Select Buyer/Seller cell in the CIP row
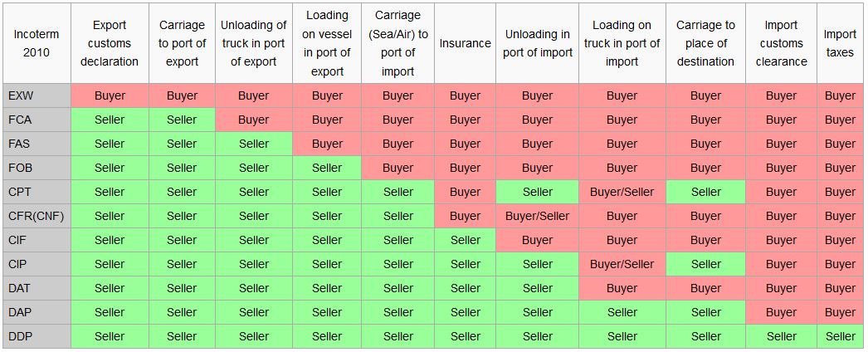Screen dimensions: 868x352 622,264
